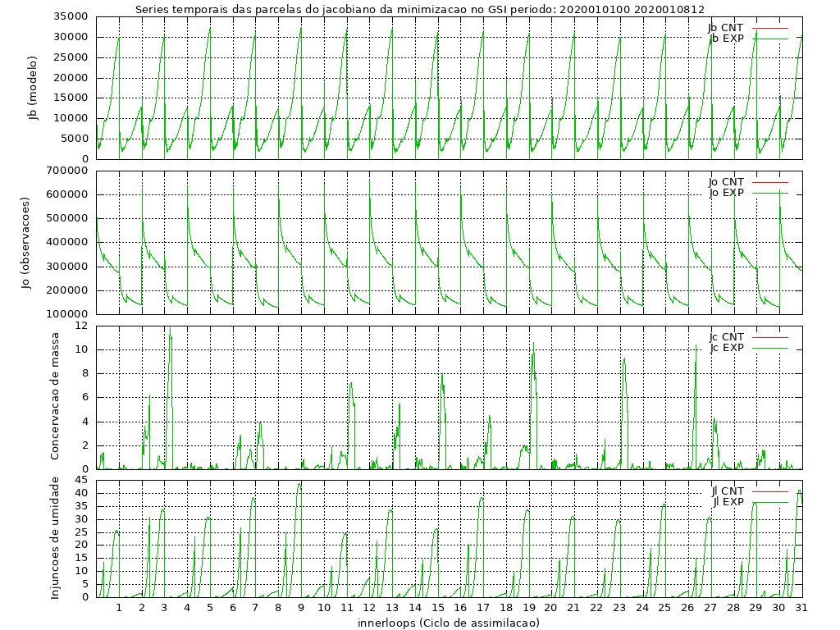840x630 pixels.
Task: Click the 'Injuncoes de umidade' axis label
Action: (x=56, y=537)
